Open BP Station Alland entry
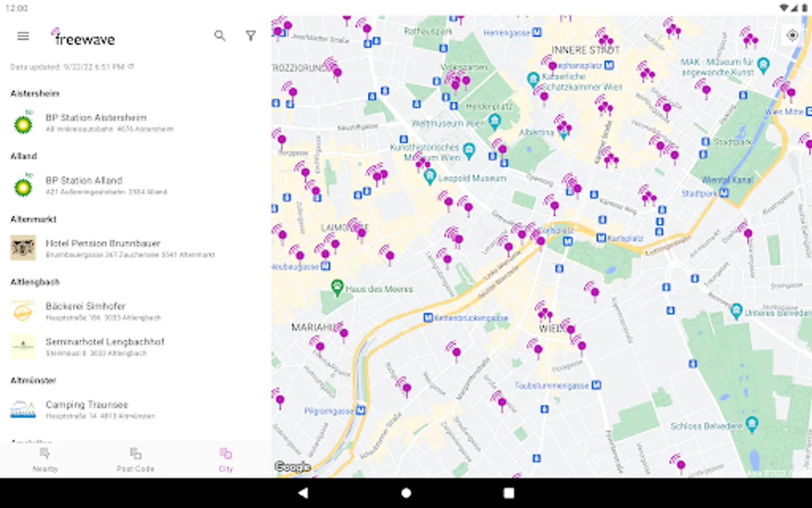Image resolution: width=812 pixels, height=508 pixels. 135,185
